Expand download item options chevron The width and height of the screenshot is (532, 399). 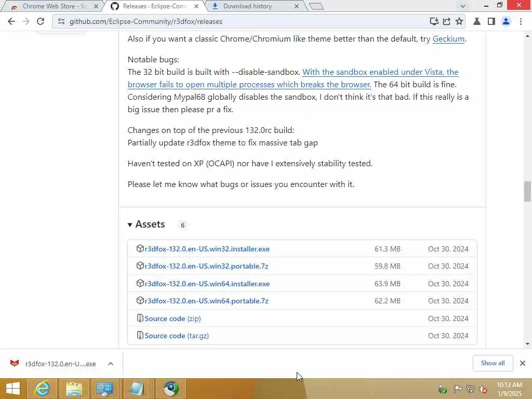[111, 364]
